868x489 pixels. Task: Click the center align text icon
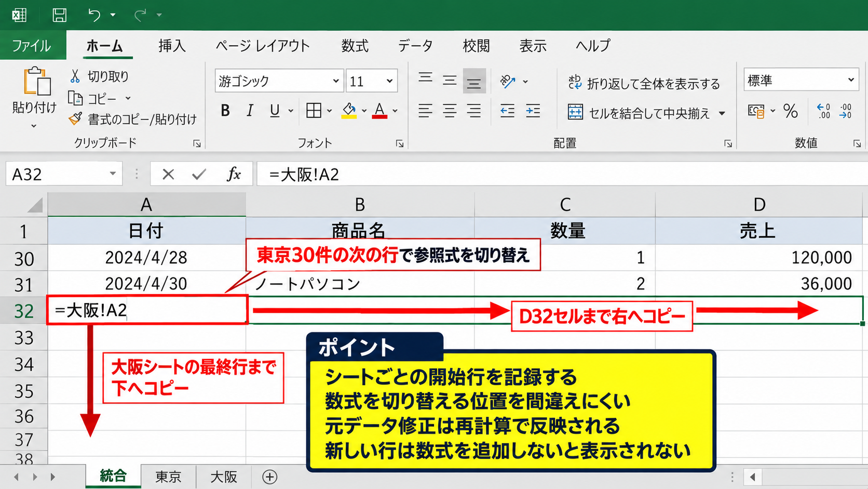(x=450, y=111)
